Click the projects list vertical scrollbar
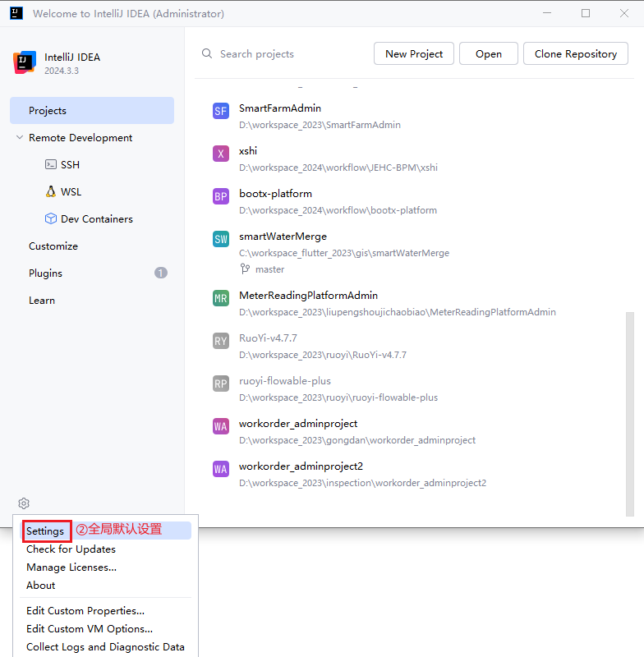The width and height of the screenshot is (644, 657). pyautogui.click(x=630, y=414)
